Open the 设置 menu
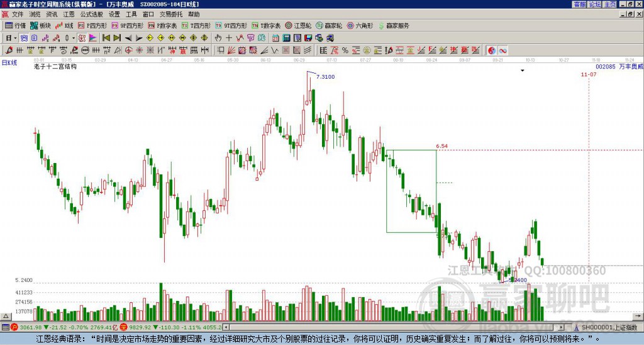644x345 pixels. point(114,14)
